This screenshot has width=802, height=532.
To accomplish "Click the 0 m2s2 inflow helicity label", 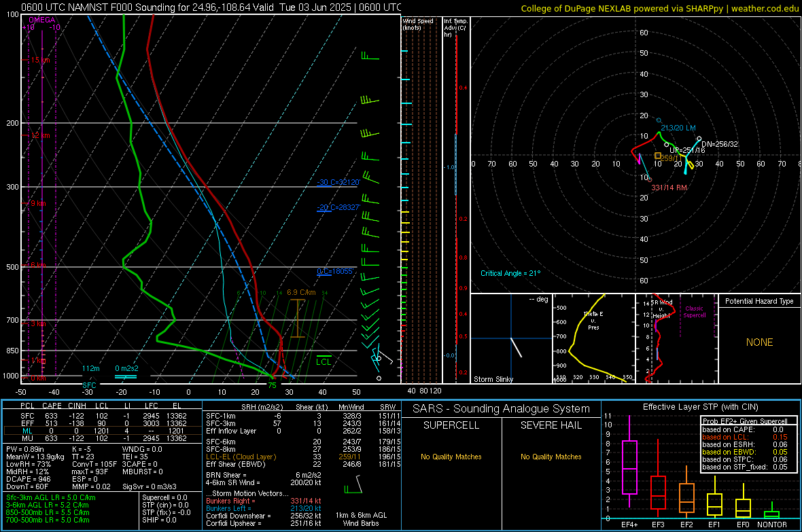I will [126, 368].
